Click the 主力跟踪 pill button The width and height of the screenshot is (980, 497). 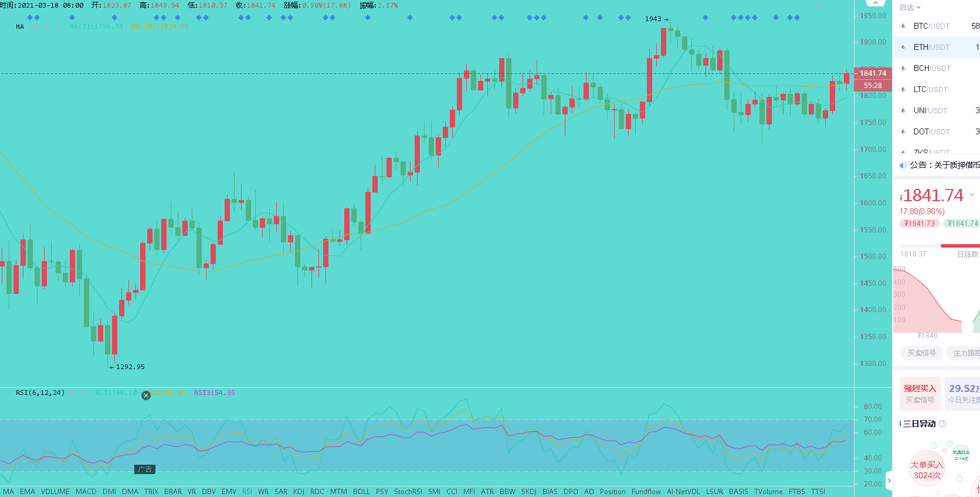(x=965, y=353)
